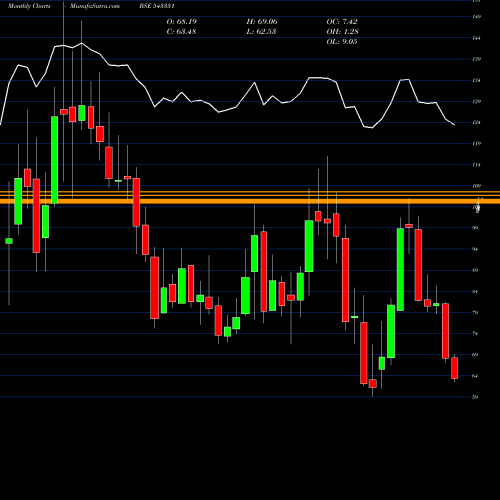Click the 84 price axis label
The height and width of the screenshot is (500, 500).
(x=475, y=292)
